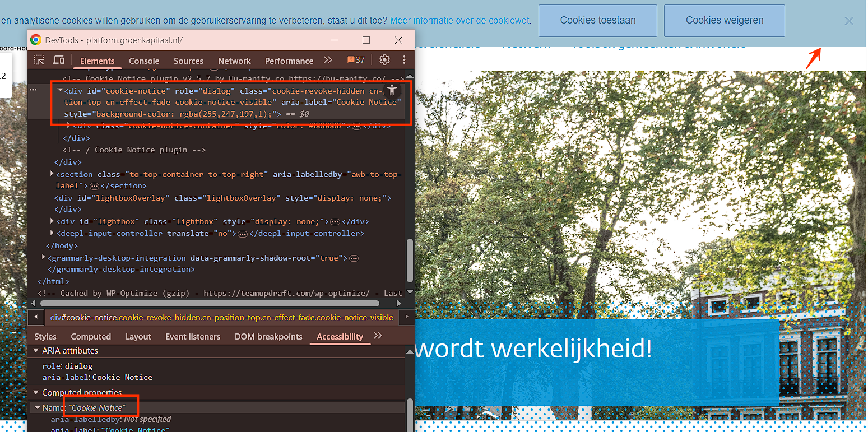Screen dimensions: 868x432
Task: Collapse the ARIA attributes section
Action: pyautogui.click(x=36, y=351)
